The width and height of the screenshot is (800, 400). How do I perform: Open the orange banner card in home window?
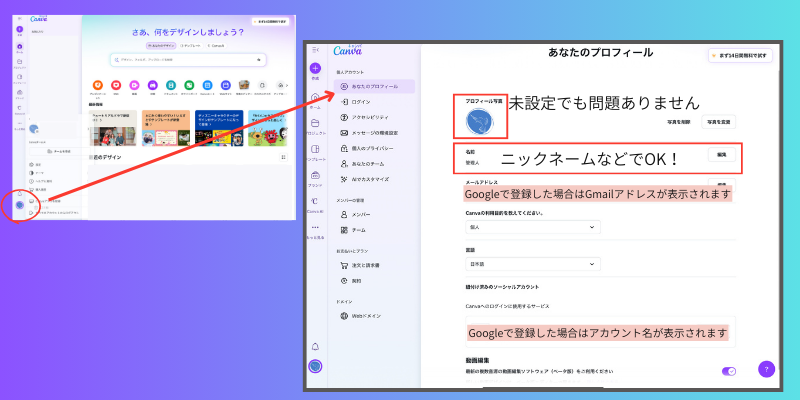(166, 128)
